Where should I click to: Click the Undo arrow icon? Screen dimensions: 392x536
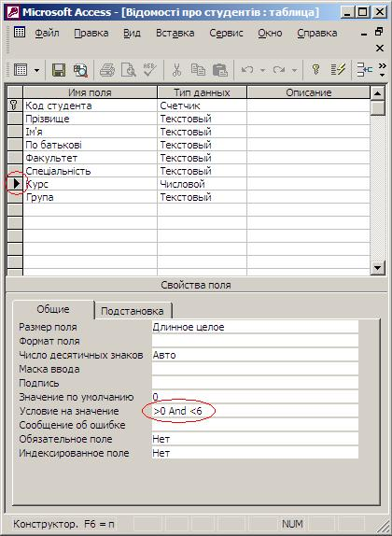click(x=247, y=70)
